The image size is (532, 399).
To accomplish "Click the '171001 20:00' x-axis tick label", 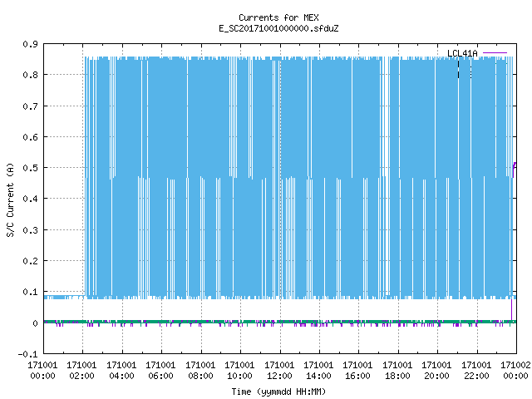I will [x=436, y=371].
